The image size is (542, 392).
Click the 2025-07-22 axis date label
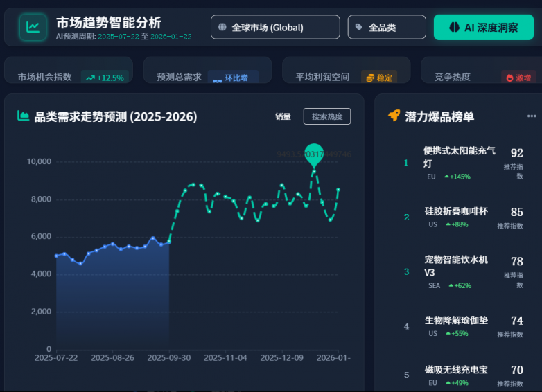pos(56,358)
